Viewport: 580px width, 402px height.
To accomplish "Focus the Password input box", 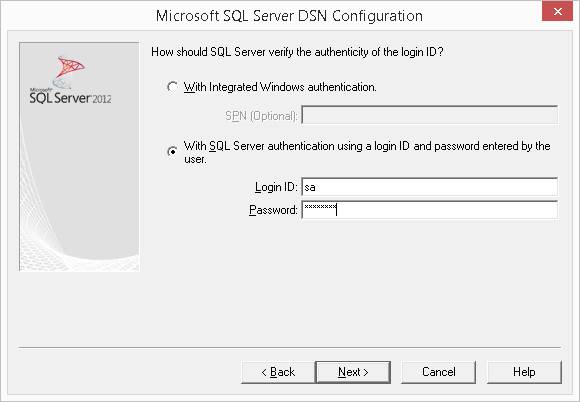I will [x=429, y=210].
